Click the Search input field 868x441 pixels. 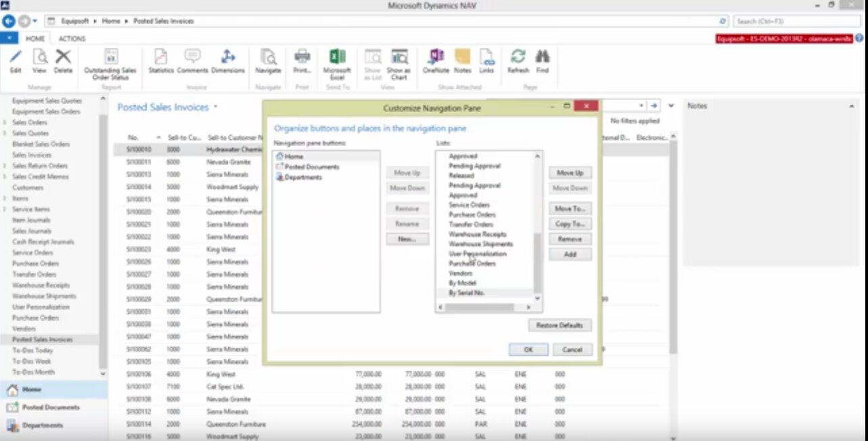pos(792,21)
